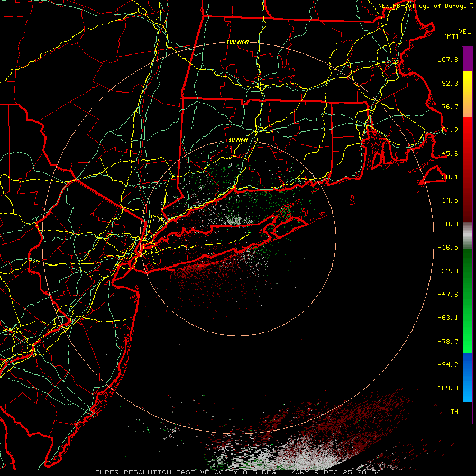Select the -16.5 value on velocity scale
The height and width of the screenshot is (476, 476).
click(x=448, y=248)
